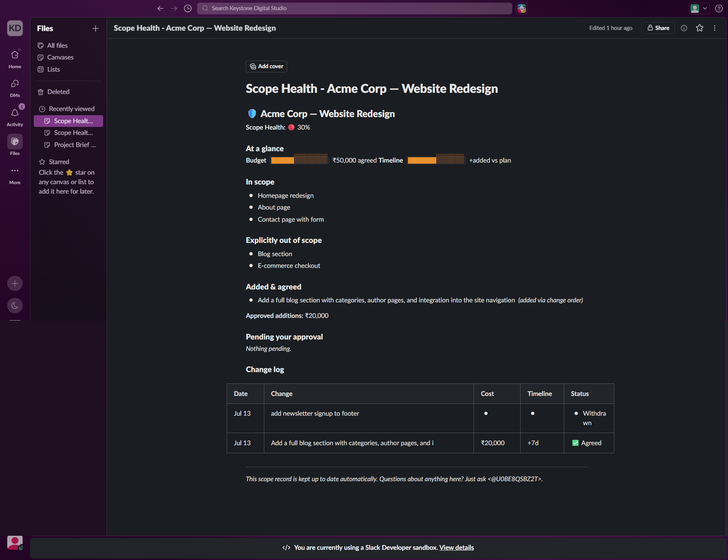Go to Home in the sidebar
728x560 pixels.
tap(15, 59)
